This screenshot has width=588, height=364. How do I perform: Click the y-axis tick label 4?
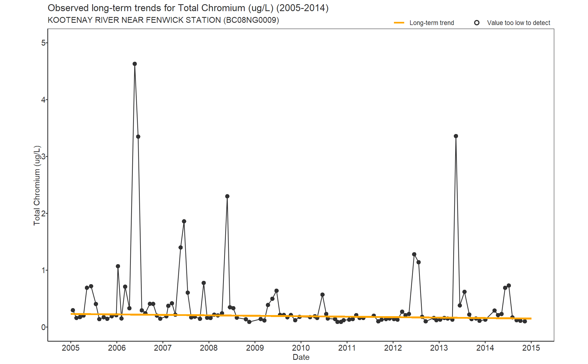pos(43,100)
